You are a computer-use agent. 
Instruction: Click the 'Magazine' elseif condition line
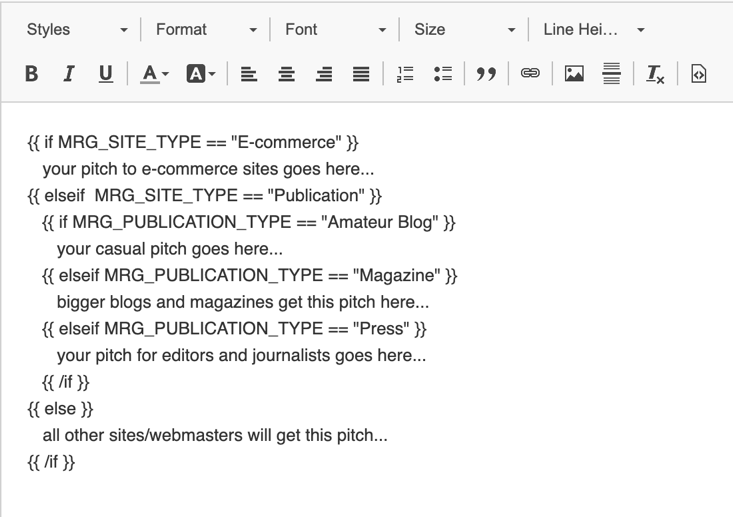[x=250, y=275]
